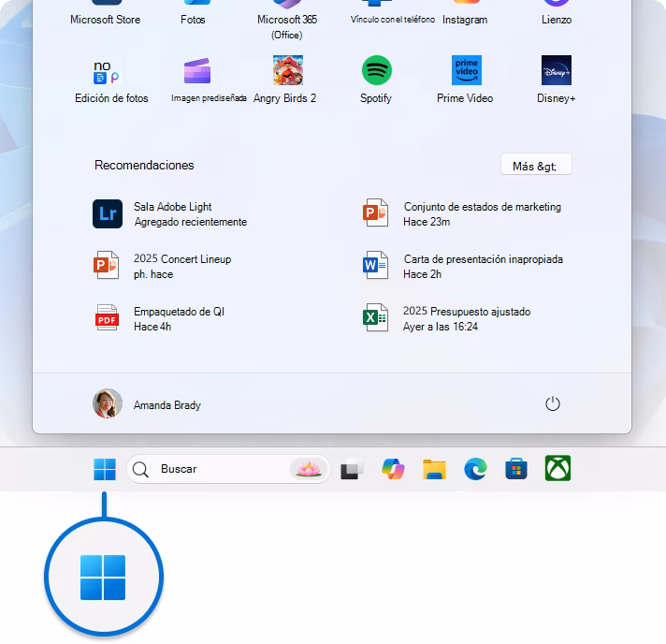This screenshot has width=666, height=644.
Task: Launch Angry Birds 2 game
Action: (288, 70)
